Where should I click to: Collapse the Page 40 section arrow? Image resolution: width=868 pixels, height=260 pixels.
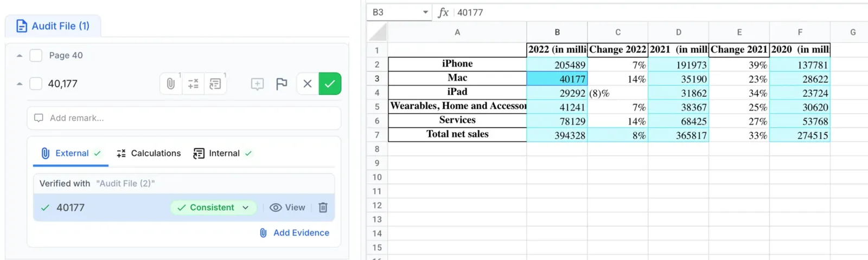[x=20, y=55]
